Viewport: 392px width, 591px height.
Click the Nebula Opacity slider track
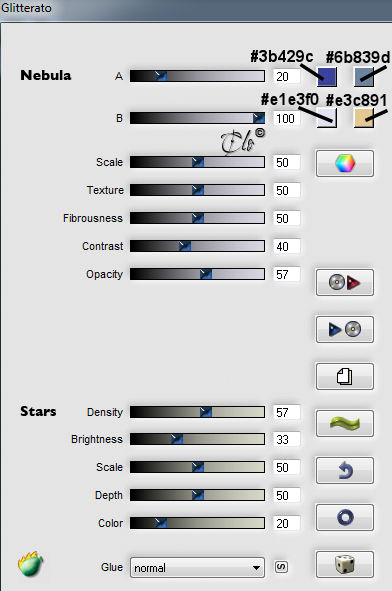click(197, 274)
